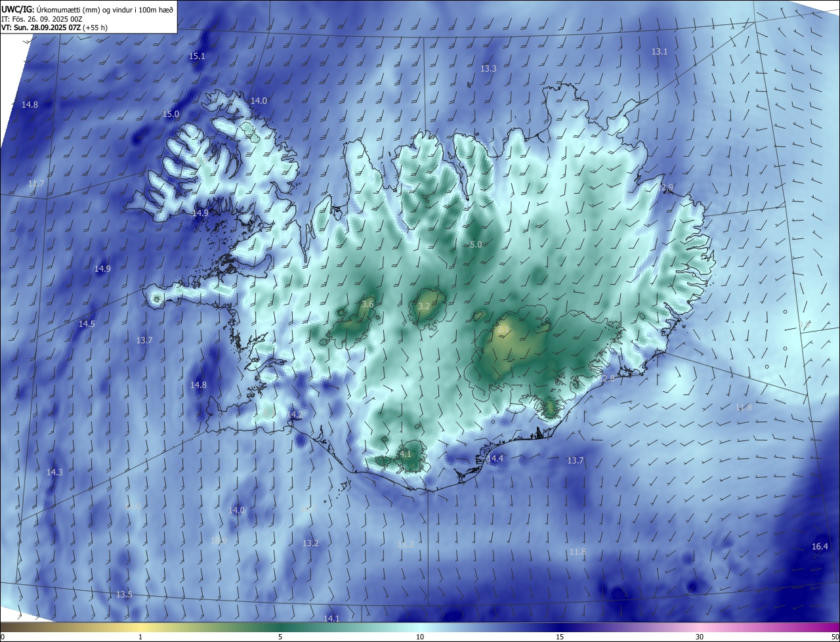Click the 13.3 value label

click(x=488, y=68)
